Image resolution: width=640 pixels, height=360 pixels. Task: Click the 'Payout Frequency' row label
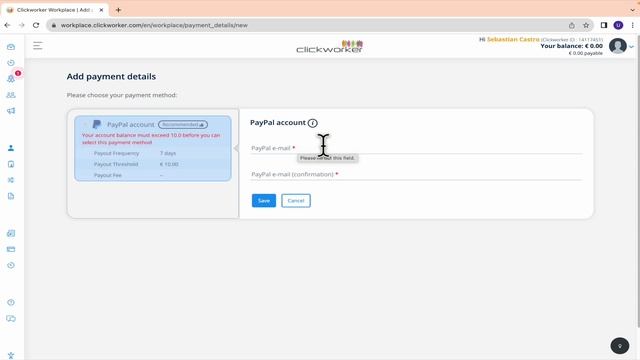116,153
